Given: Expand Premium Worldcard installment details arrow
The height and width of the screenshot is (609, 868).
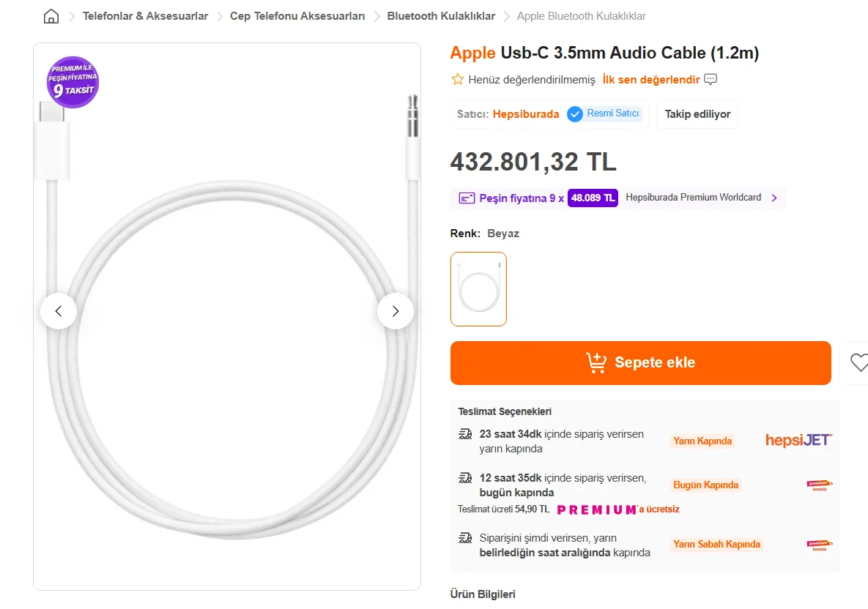Looking at the screenshot, I should [774, 198].
